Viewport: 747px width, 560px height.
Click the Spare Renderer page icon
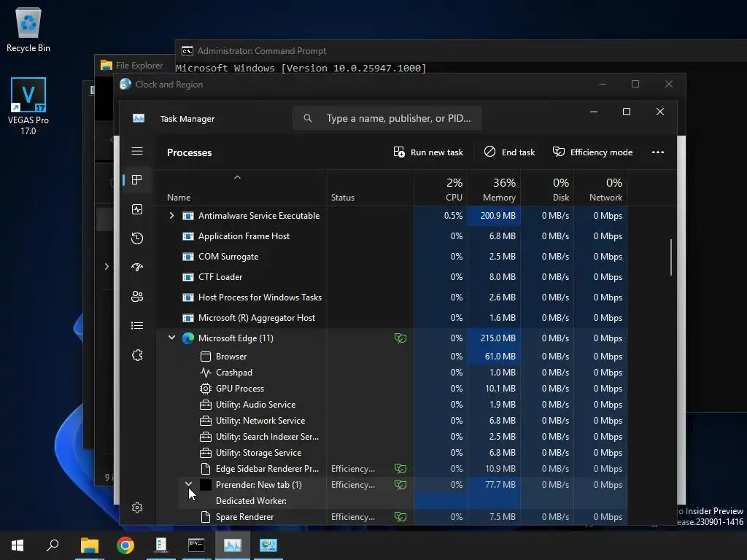(x=205, y=517)
